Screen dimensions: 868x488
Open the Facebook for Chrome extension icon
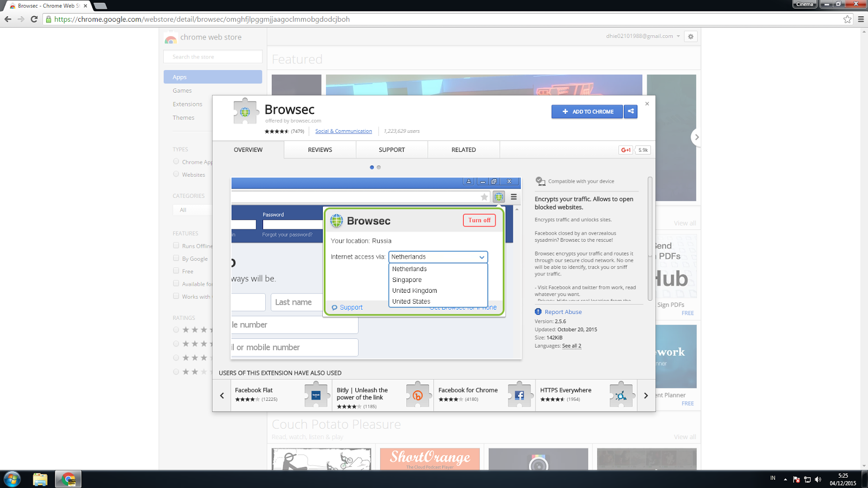pyautogui.click(x=519, y=395)
